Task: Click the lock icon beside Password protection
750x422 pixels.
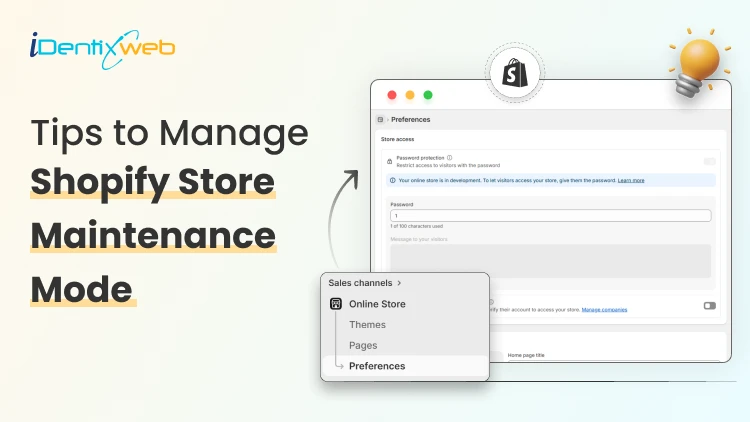Action: [x=389, y=161]
